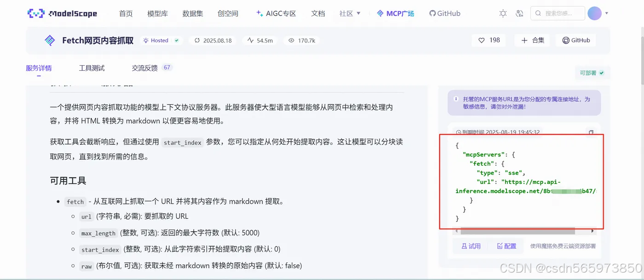This screenshot has height=280, width=644.
Task: Toggle the theme sun icon
Action: [503, 13]
